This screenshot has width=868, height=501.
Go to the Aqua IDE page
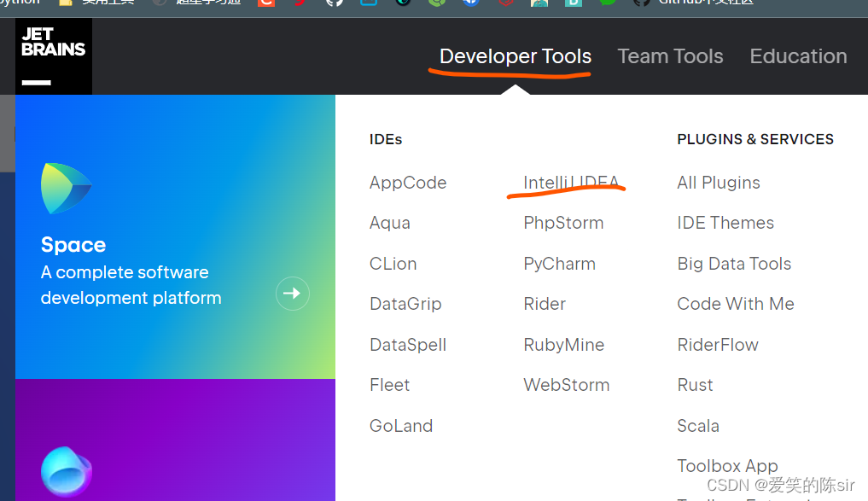[x=390, y=223]
